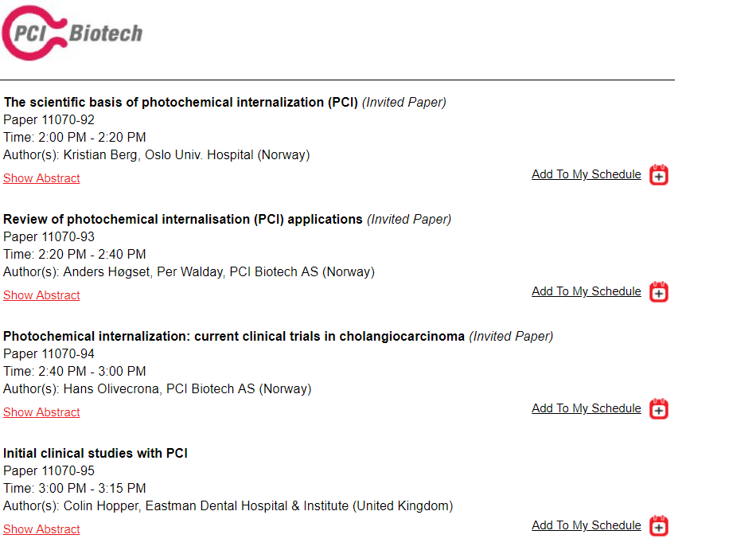756x554 pixels.
Task: Add the Colin Hopper paper to My Schedule
Action: click(586, 525)
